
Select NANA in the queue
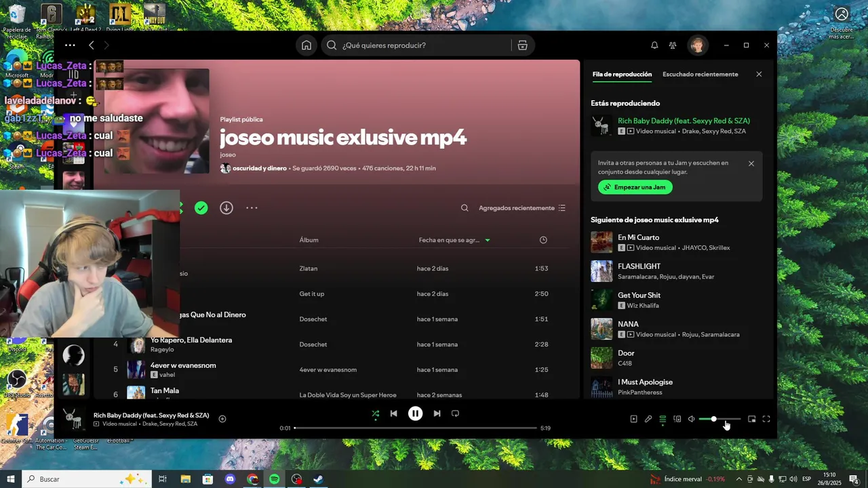(x=676, y=329)
